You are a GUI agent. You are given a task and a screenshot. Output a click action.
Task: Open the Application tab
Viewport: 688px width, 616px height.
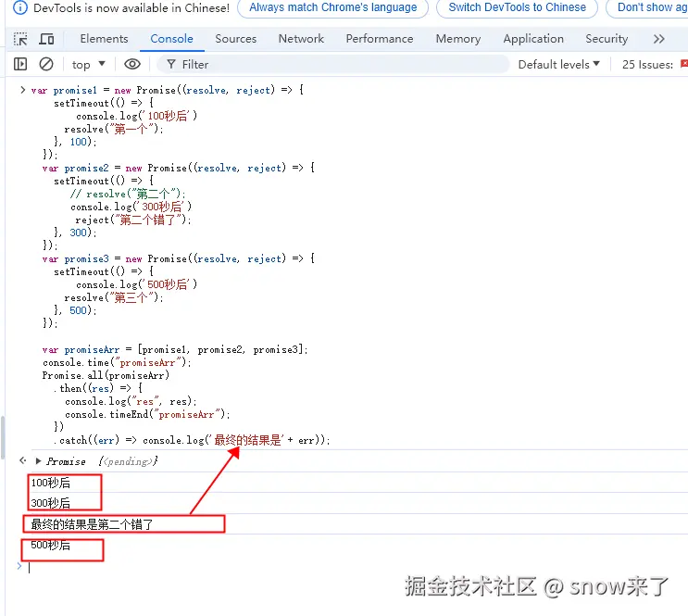[x=533, y=39]
